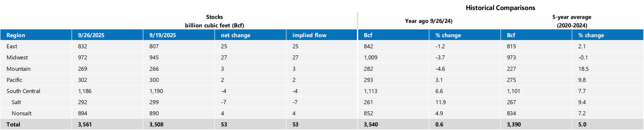Click the Midwest row label

click(x=17, y=58)
